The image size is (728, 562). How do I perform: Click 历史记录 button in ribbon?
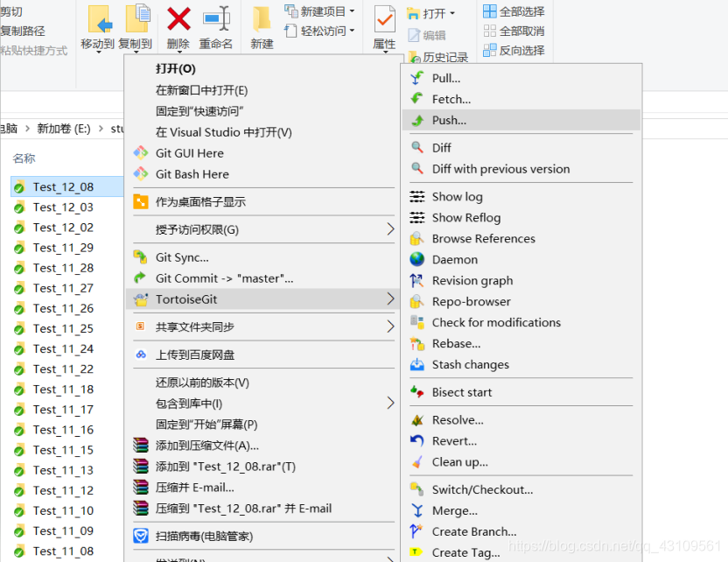tap(438, 57)
